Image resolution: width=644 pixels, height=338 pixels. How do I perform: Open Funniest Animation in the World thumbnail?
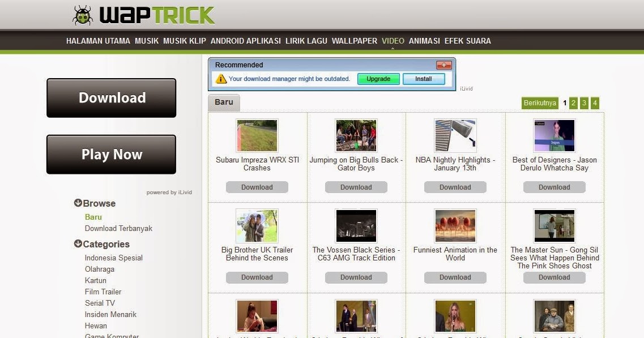pyautogui.click(x=455, y=226)
